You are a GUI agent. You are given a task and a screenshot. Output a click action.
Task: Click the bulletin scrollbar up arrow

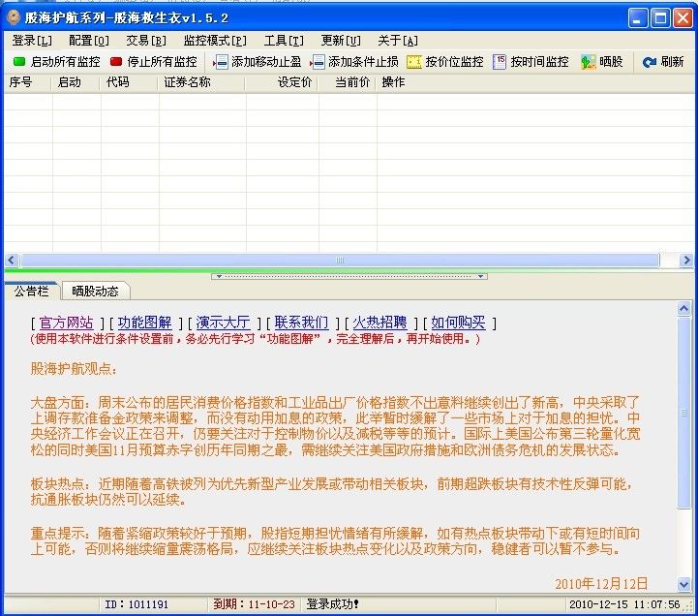click(x=684, y=309)
